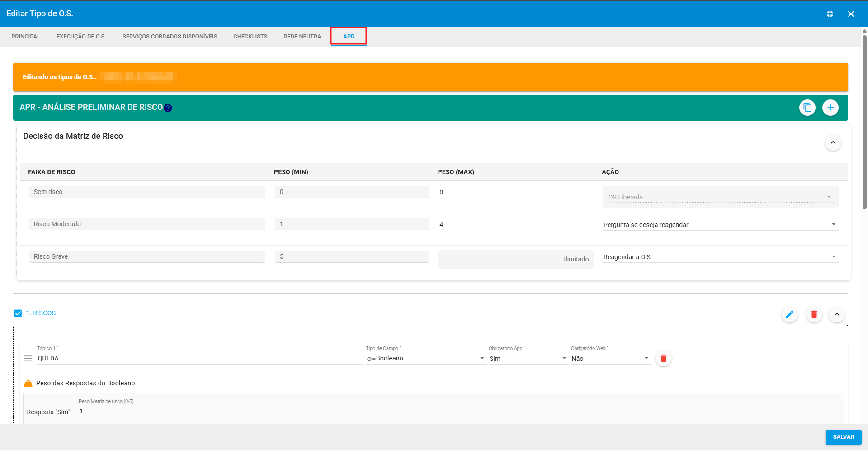Click the Risco Moderado Peso Max field

coord(515,224)
